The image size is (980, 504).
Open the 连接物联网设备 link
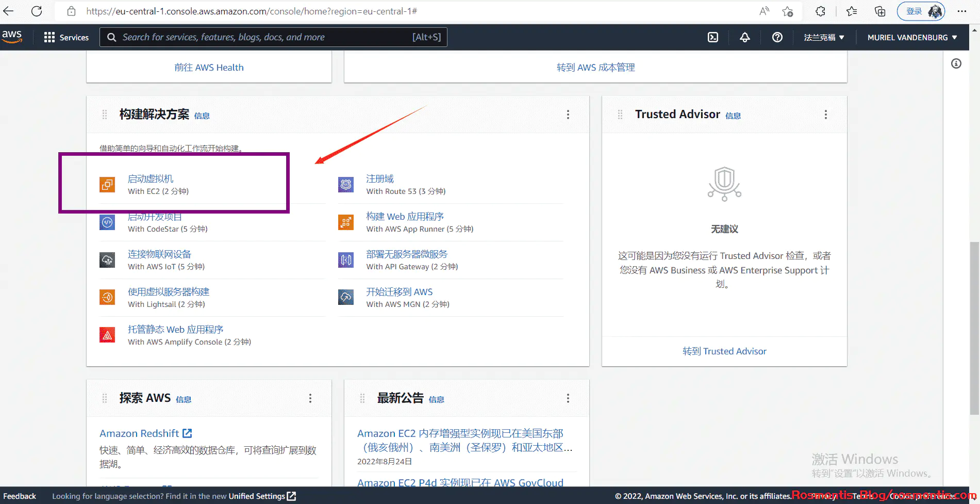159,254
